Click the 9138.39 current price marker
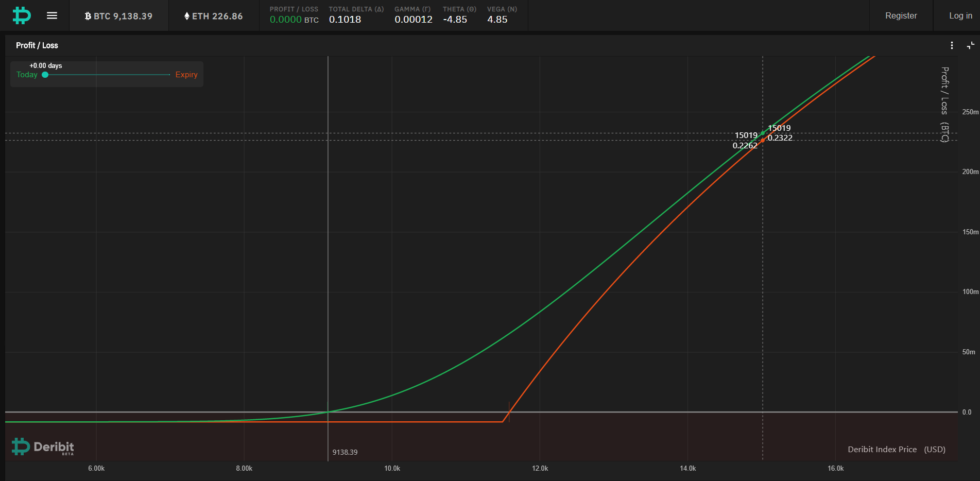Screen dimensions: 980x481 [345, 452]
